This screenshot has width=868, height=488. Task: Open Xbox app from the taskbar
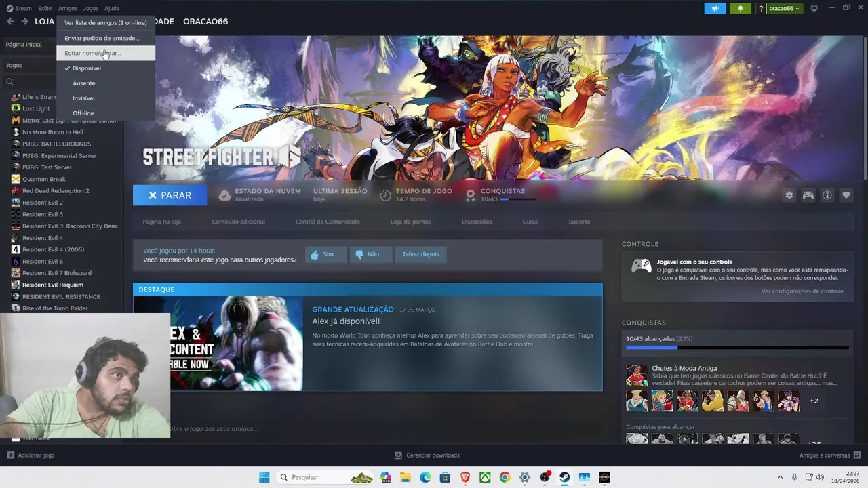tap(485, 477)
